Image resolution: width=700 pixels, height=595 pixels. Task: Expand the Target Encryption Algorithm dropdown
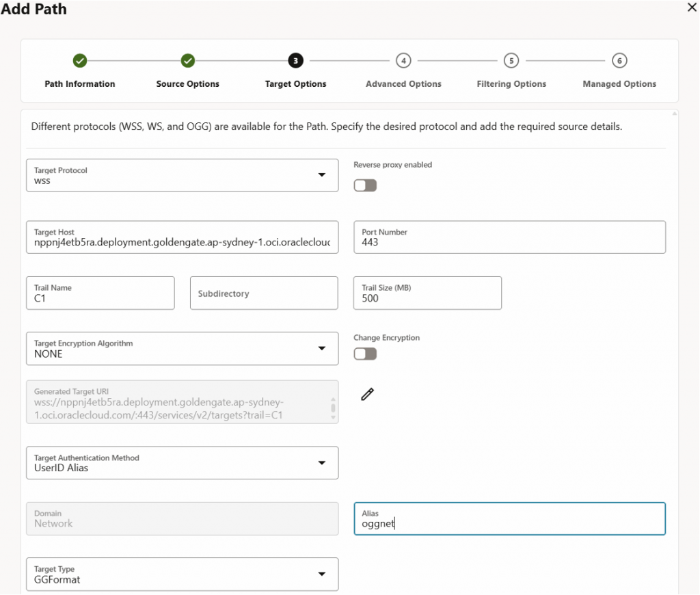(182, 349)
